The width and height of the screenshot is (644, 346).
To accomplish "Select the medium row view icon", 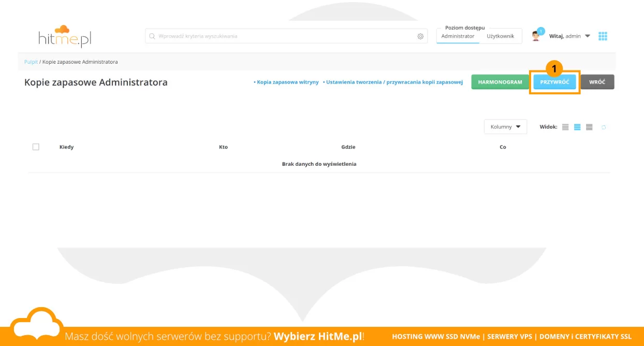I will [x=577, y=127].
